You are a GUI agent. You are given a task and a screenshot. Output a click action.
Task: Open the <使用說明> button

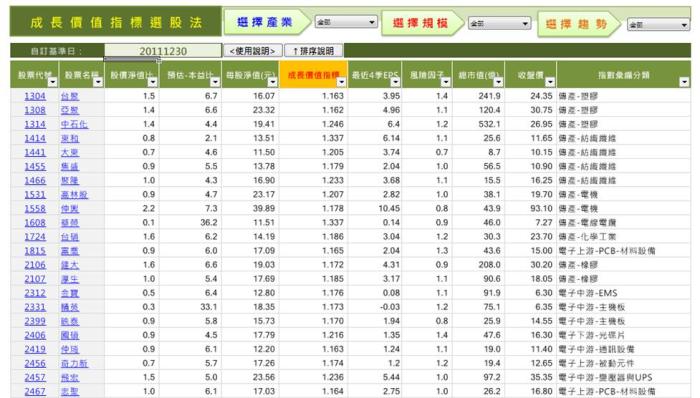click(252, 51)
